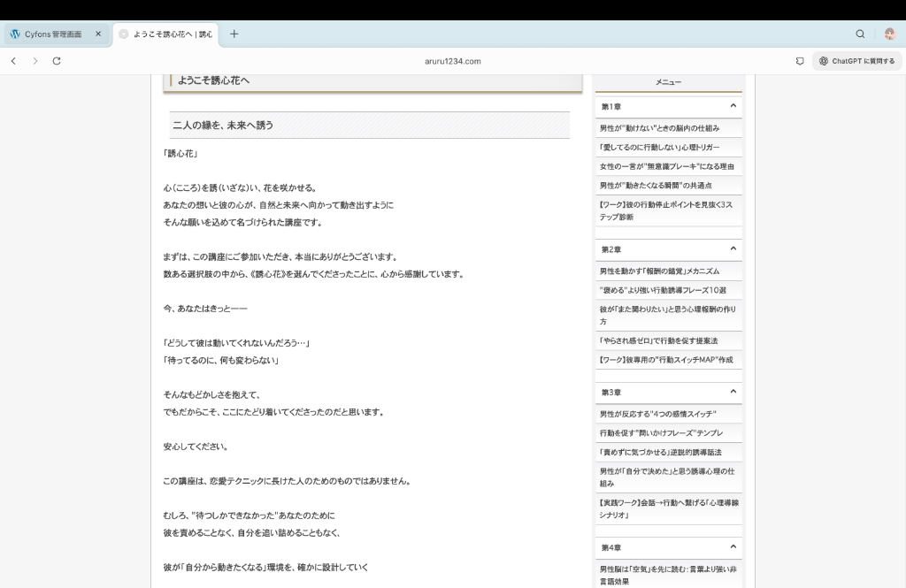Open the profile avatar menu

(x=890, y=34)
